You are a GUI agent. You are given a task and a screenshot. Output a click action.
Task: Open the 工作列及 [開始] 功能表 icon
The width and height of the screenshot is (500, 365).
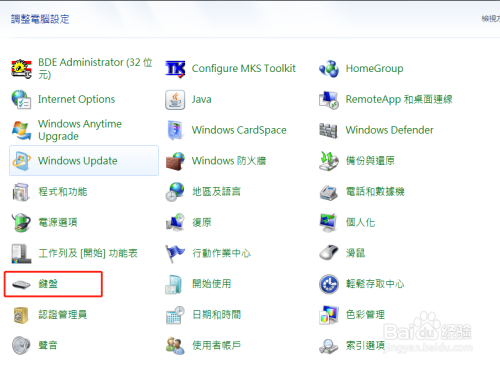point(21,253)
